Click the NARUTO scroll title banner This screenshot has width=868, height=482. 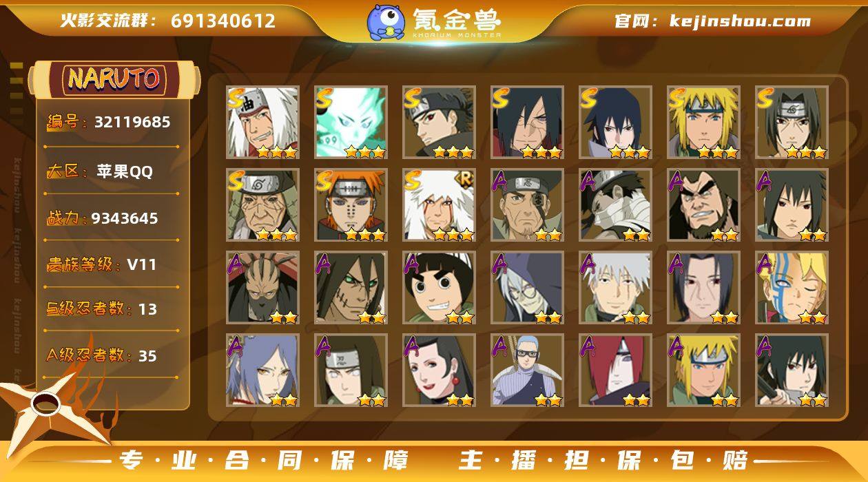(x=114, y=79)
